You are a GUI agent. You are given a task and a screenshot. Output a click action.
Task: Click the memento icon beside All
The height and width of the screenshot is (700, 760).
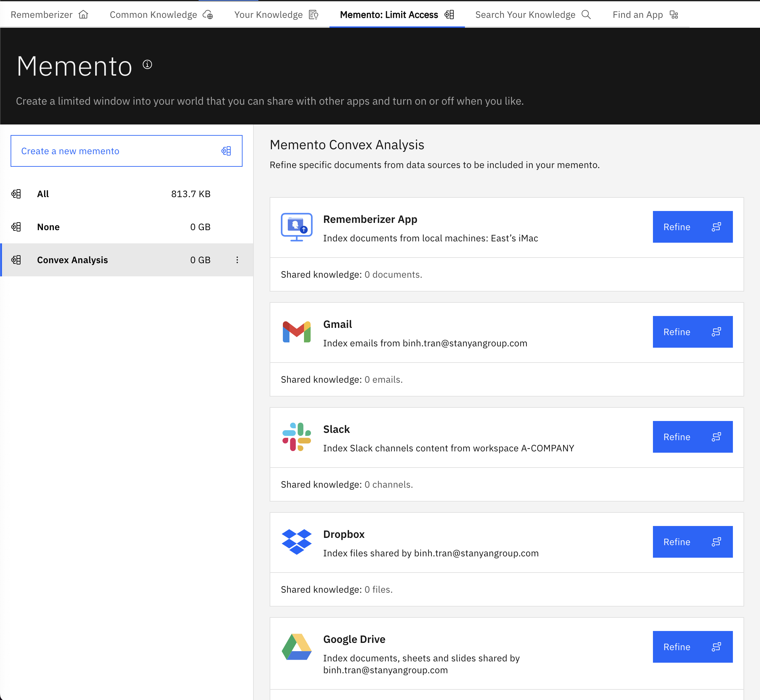coord(16,194)
